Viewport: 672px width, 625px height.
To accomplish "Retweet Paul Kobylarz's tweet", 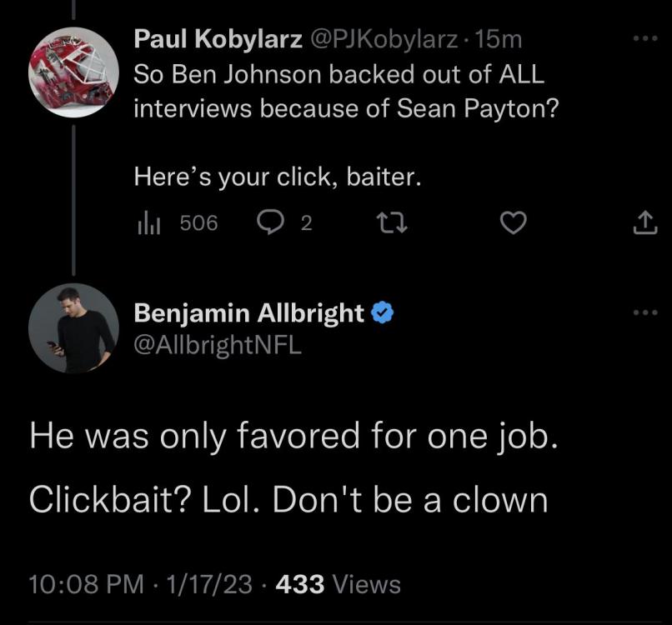I will point(388,222).
